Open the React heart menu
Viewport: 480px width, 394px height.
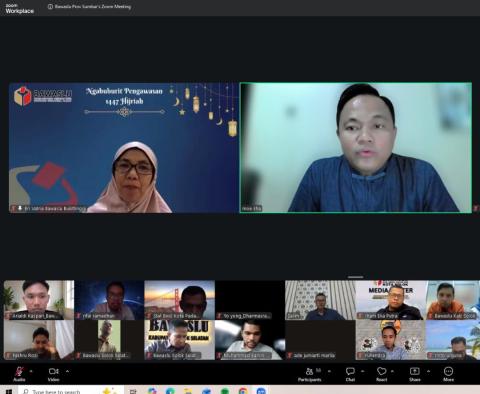[382, 374]
